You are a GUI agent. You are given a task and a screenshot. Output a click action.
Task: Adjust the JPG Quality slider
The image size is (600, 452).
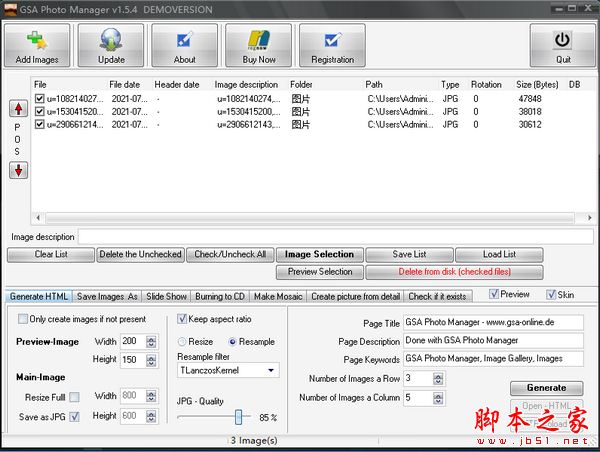239,417
